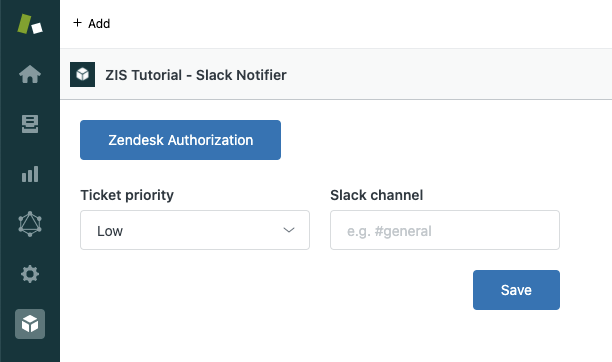Viewport: 612px width, 362px height.
Task: Focus the e.g. #general placeholder text
Action: [389, 231]
